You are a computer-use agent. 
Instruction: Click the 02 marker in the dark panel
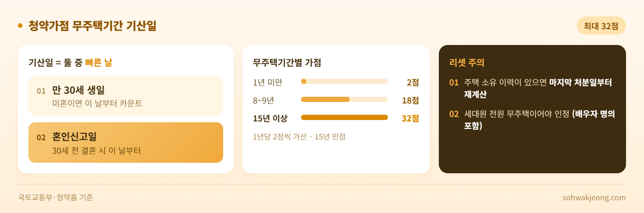pos(454,114)
